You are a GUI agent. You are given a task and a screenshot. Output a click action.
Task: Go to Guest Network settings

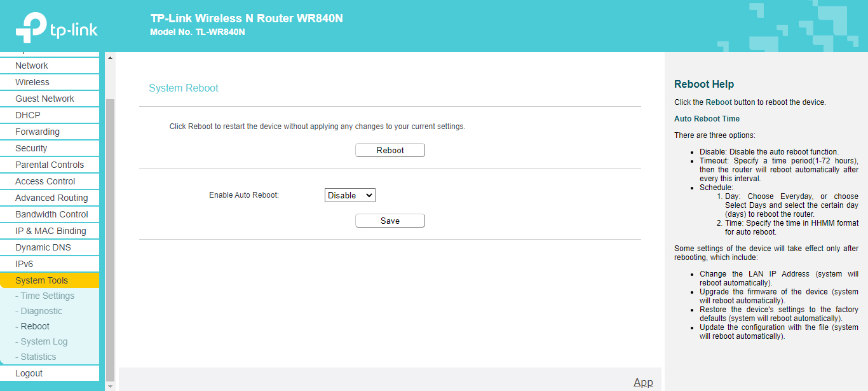(44, 99)
